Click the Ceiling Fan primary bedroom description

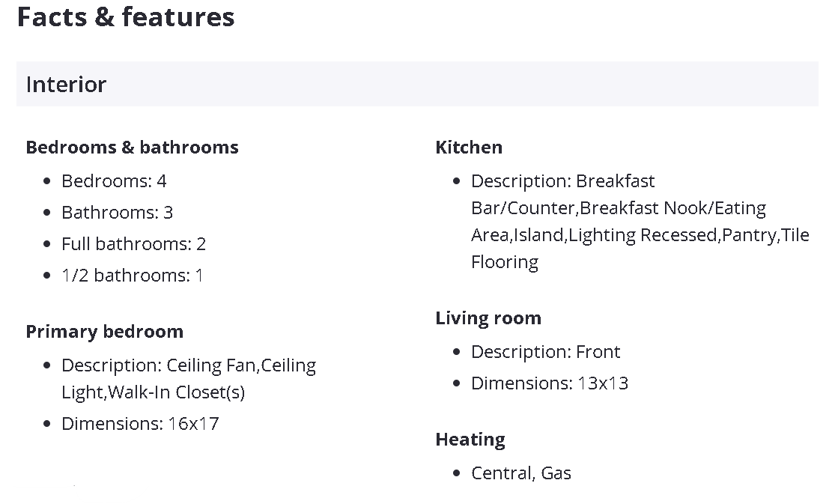click(189, 379)
